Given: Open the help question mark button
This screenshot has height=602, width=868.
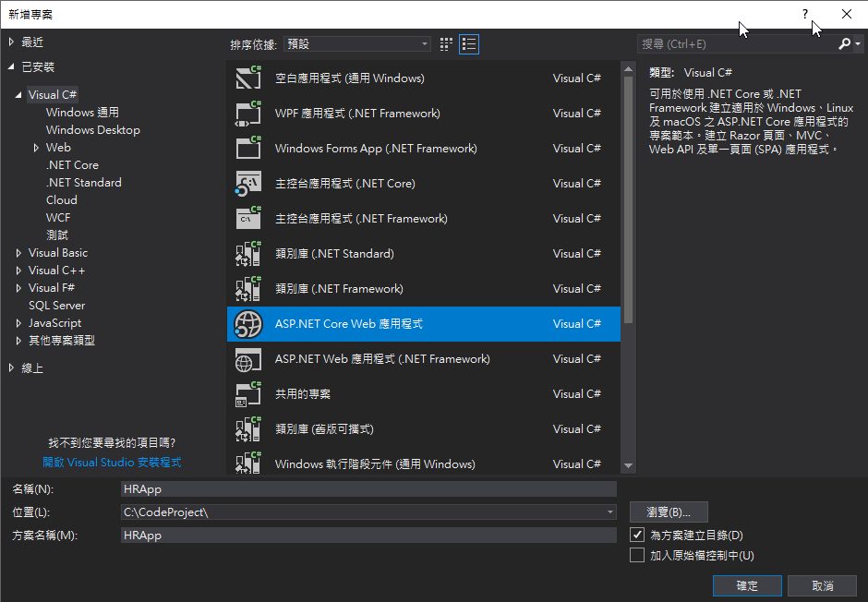Looking at the screenshot, I should coord(805,15).
